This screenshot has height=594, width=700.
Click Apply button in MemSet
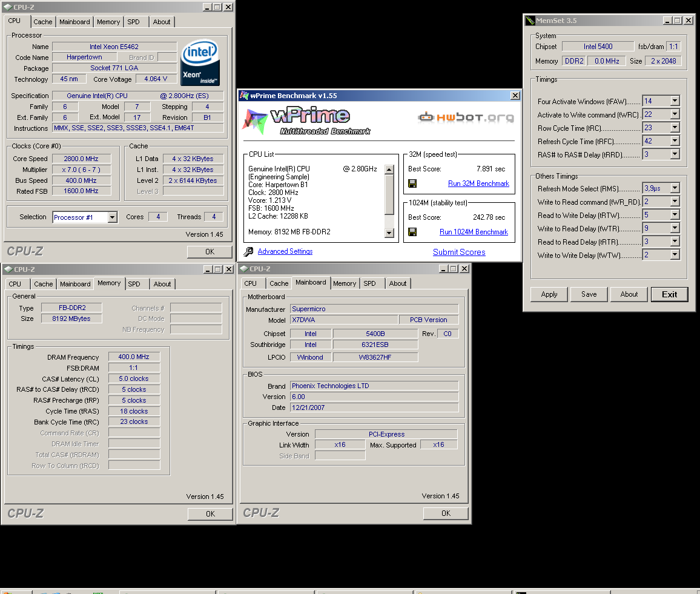pyautogui.click(x=549, y=294)
